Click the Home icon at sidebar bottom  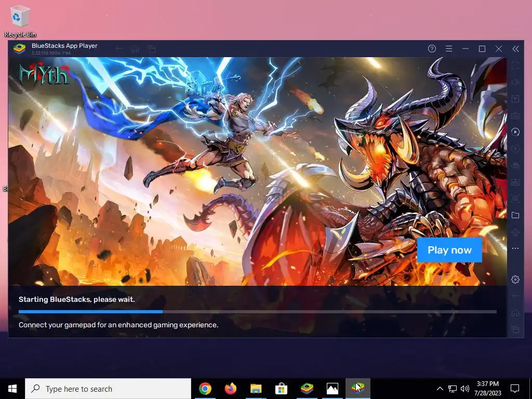(515, 313)
